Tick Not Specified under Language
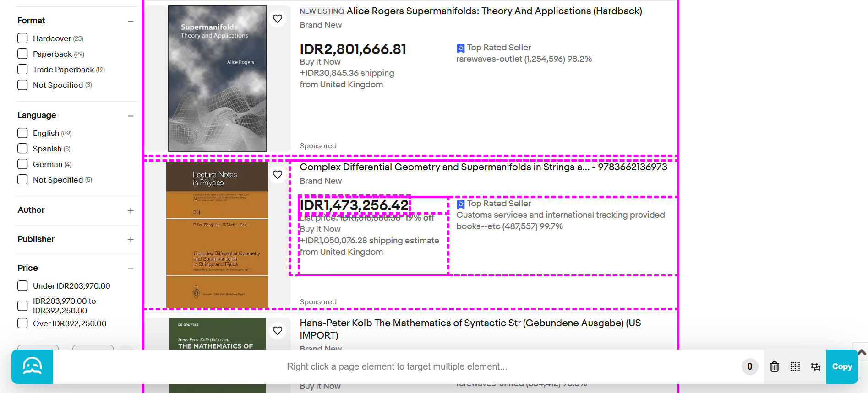Viewport: 868px width, 393px height. click(22, 180)
